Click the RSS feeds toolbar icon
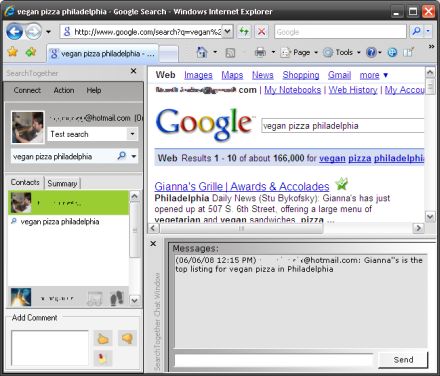440x376 pixels. coord(230,53)
